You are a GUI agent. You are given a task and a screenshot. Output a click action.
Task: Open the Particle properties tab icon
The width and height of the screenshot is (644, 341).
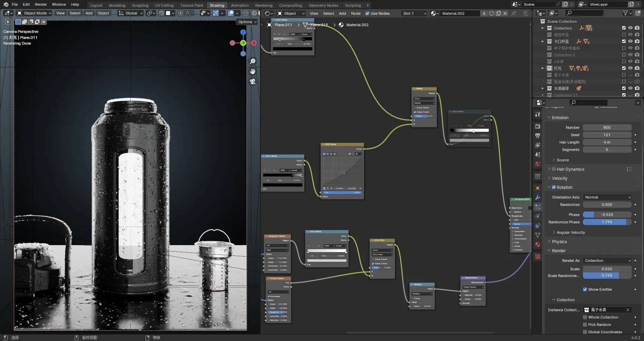click(x=538, y=207)
